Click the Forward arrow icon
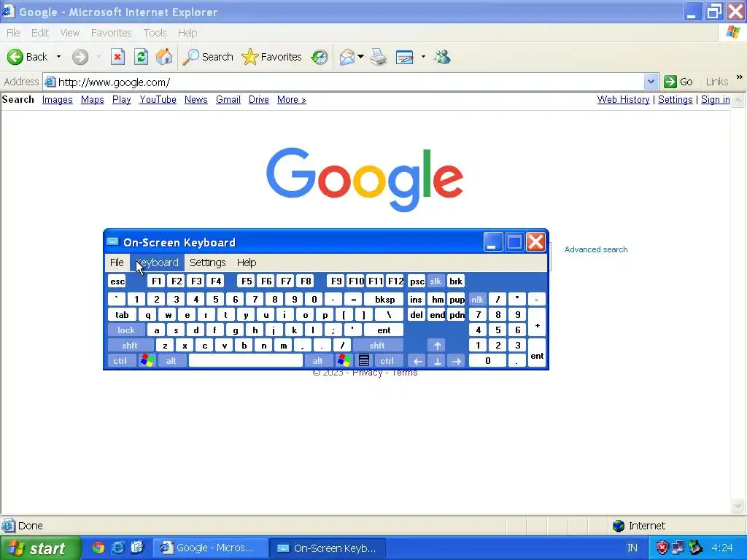 (x=80, y=57)
